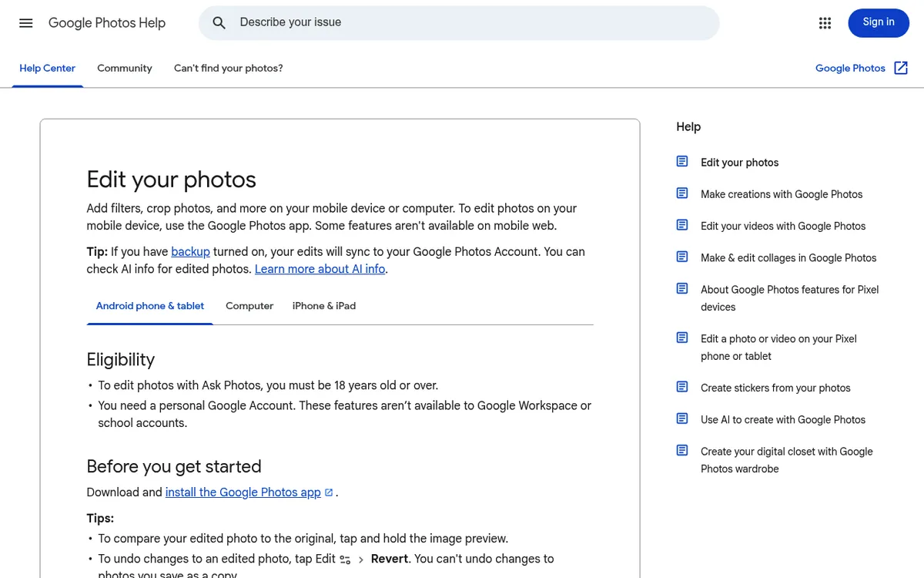Image resolution: width=924 pixels, height=578 pixels.
Task: Open Edit a photo or video on Pixel article
Action: click(x=778, y=348)
